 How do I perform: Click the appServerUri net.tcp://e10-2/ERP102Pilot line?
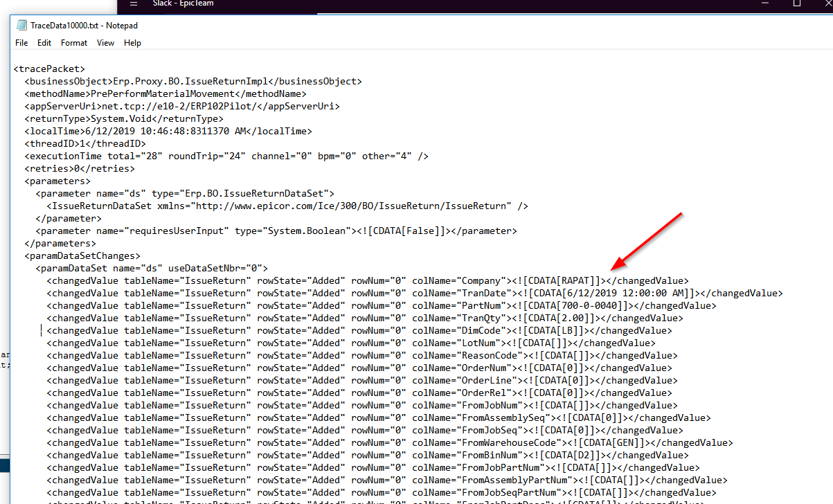click(x=182, y=107)
